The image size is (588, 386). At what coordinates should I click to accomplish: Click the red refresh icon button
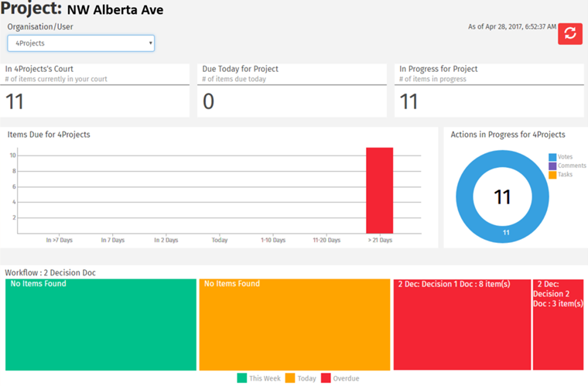570,34
